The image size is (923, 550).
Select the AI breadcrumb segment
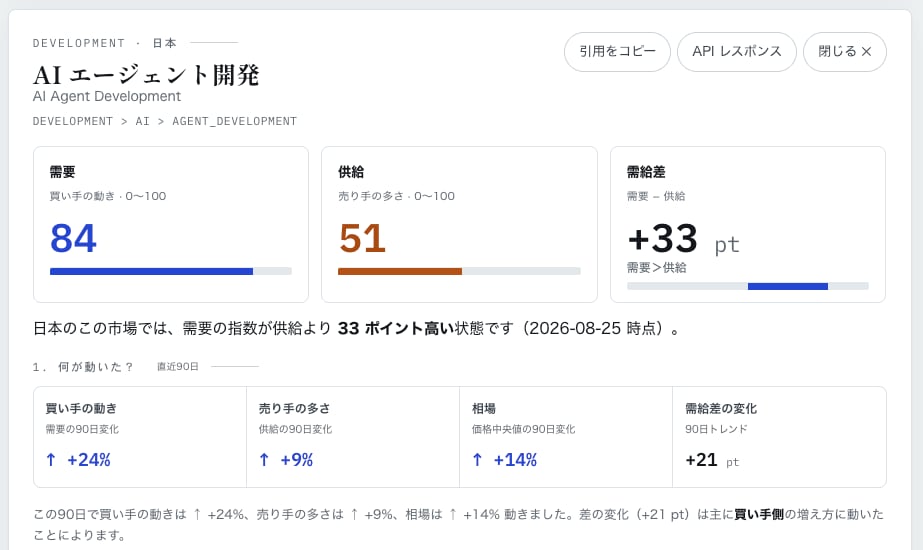(x=142, y=121)
